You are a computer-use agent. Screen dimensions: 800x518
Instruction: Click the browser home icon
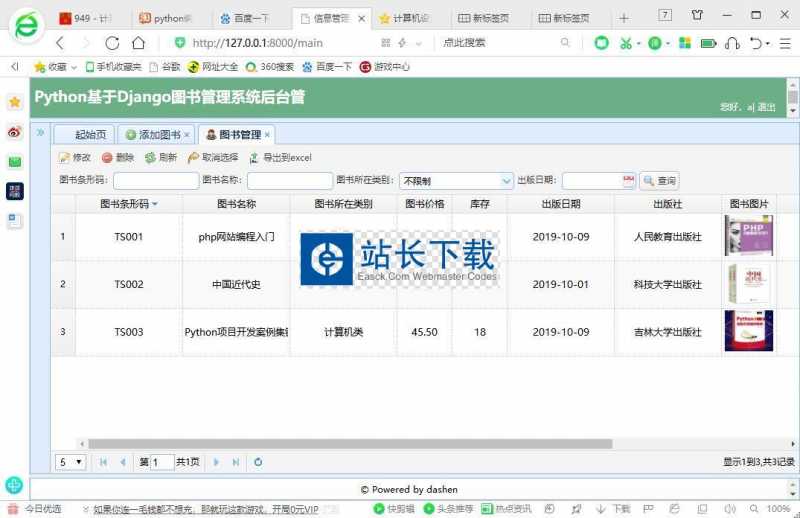tap(138, 43)
